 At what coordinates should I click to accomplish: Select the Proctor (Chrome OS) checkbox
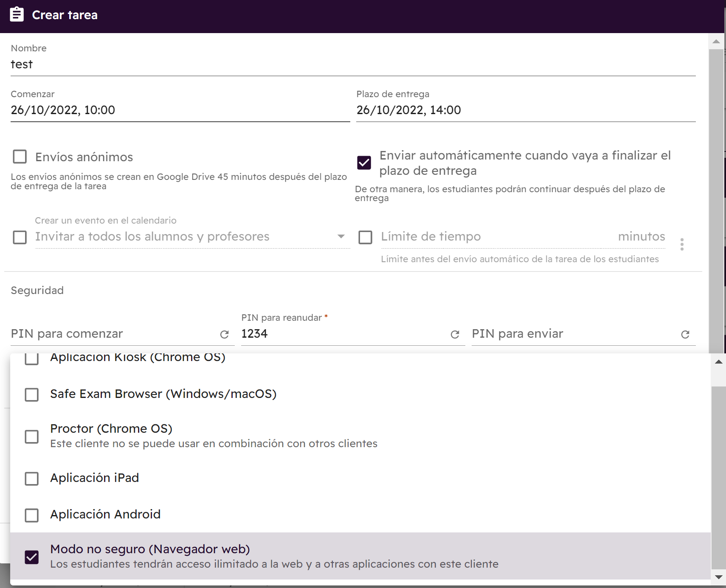pyautogui.click(x=32, y=437)
